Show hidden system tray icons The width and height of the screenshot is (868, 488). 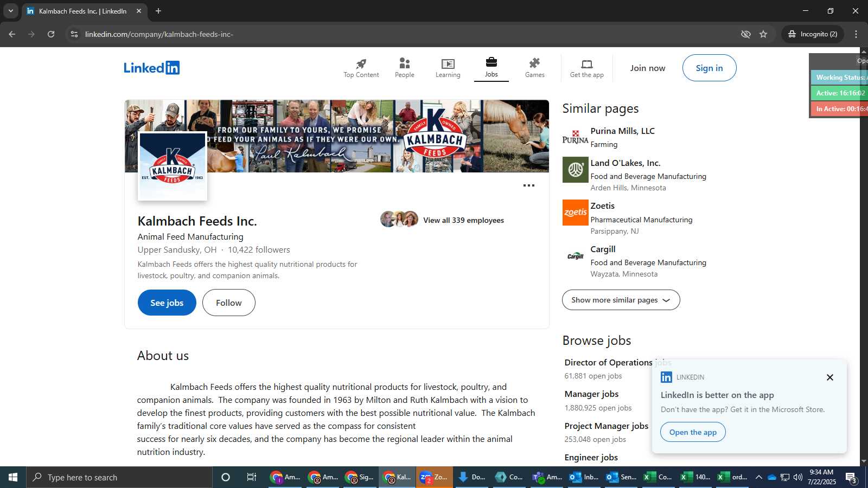759,477
